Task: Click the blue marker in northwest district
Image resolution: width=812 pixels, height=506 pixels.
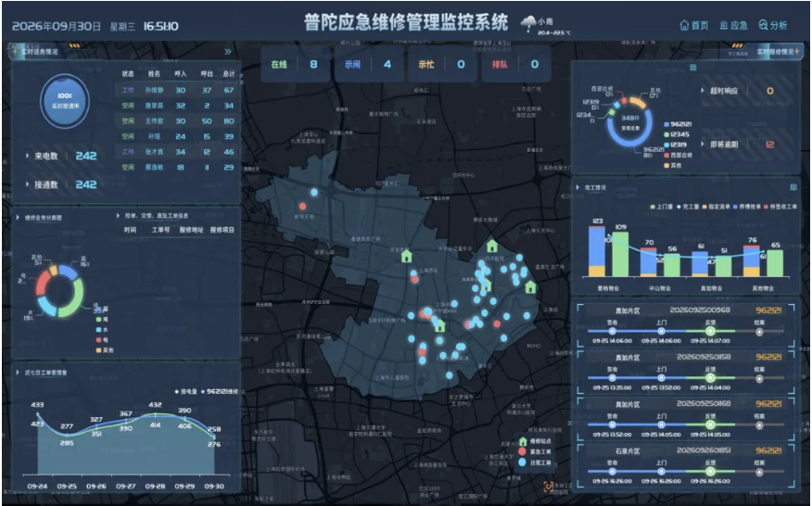Action: pos(314,192)
